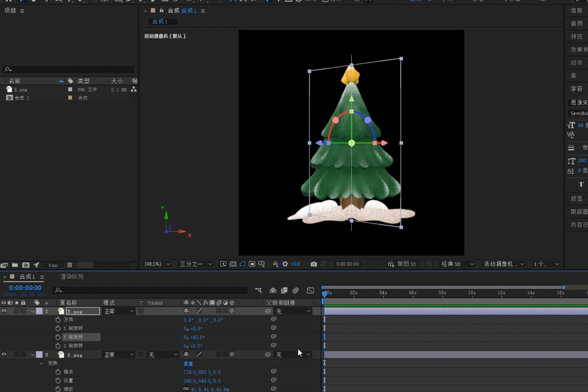Screen dimensions: 588x392
Task: Toggle mask and shape path visibility
Action: click(242, 264)
